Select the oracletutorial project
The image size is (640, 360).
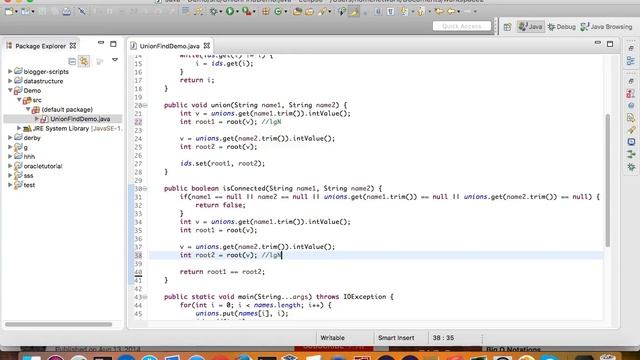42,166
